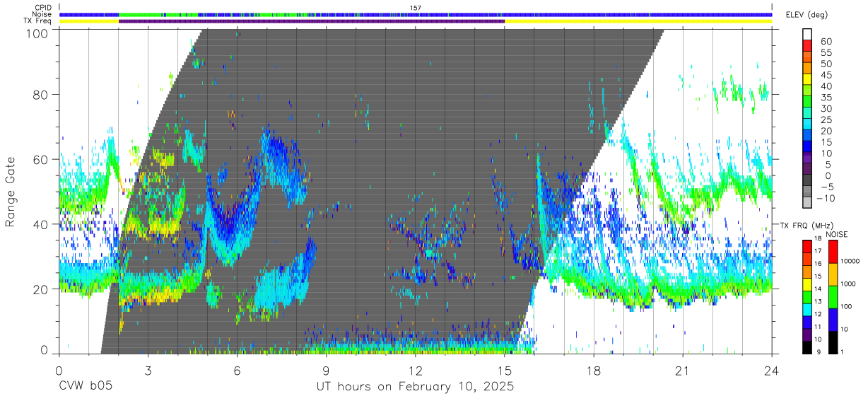
Task: Click the '1000' value on the NOISE scale
Action: coord(848,284)
